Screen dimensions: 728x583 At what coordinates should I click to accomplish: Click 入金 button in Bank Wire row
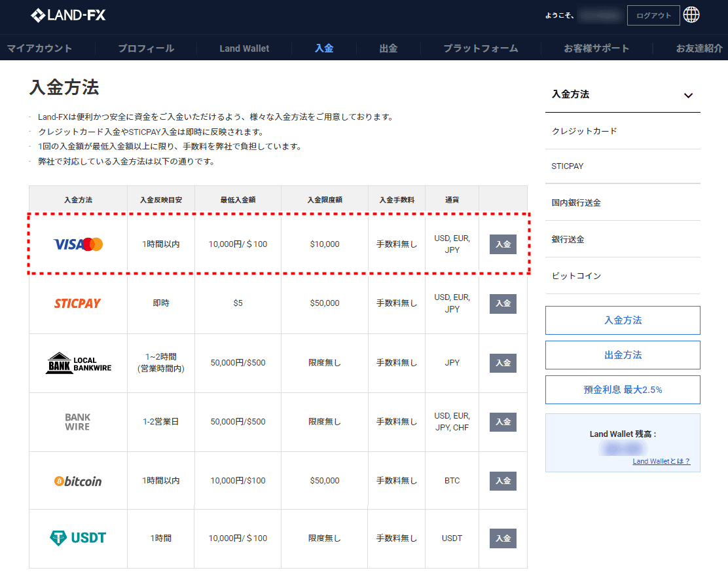point(503,422)
